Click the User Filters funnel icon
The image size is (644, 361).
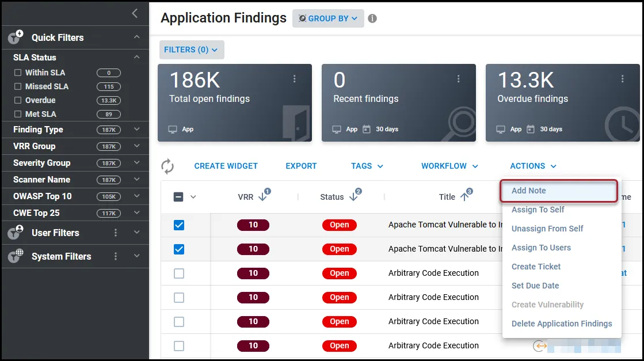point(16,232)
